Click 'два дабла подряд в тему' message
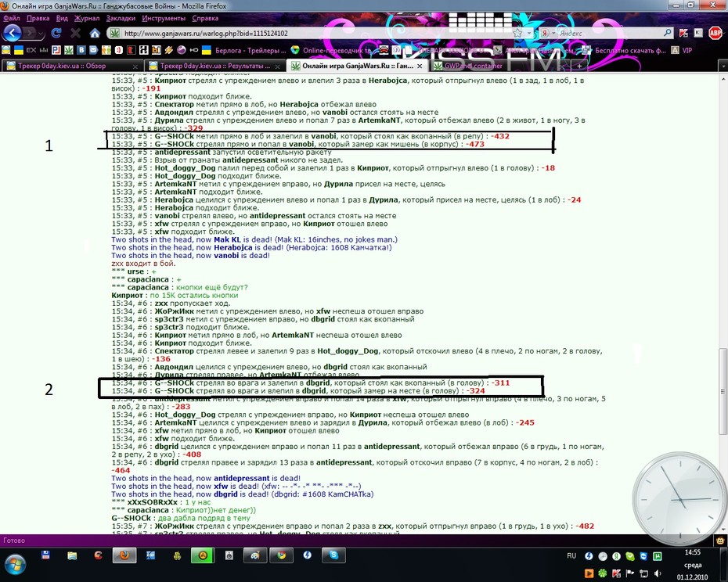This screenshot has width=728, height=582. tap(204, 518)
